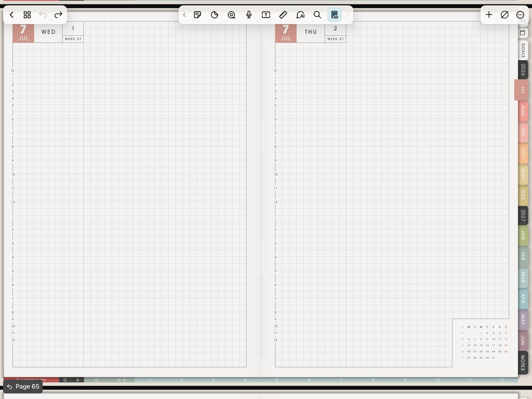The image size is (532, 399).
Task: Click the G tab in bottom strip
Action: pos(65,380)
